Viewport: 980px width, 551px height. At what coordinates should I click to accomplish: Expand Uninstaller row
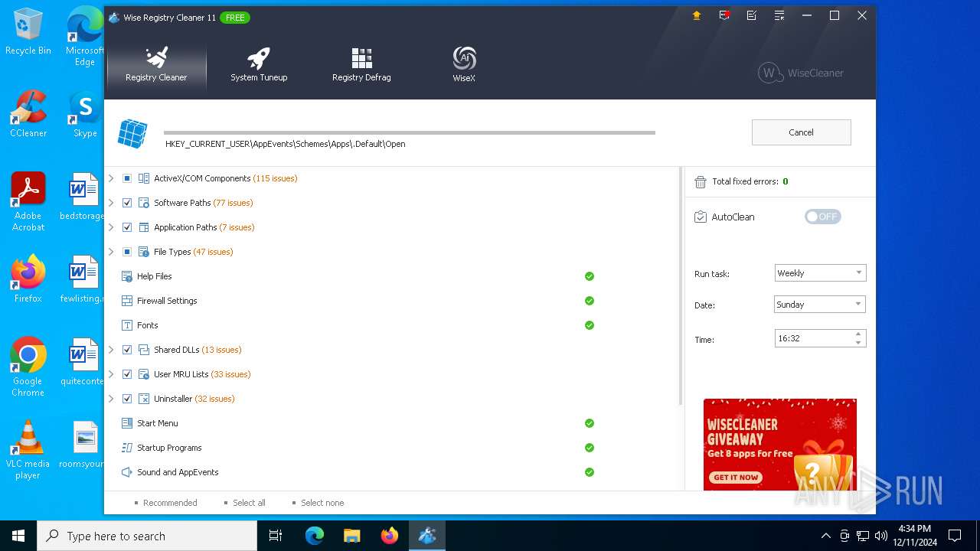(x=111, y=399)
